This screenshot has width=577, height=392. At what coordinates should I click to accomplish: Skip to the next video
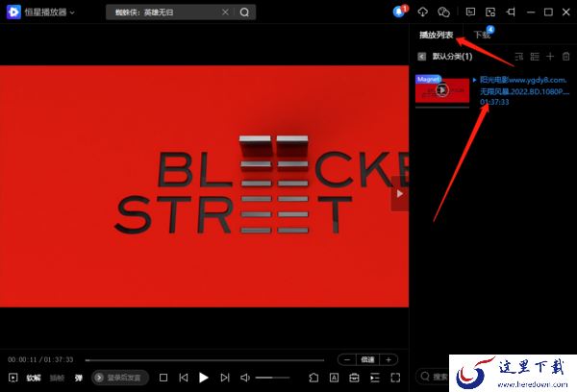[x=225, y=378]
